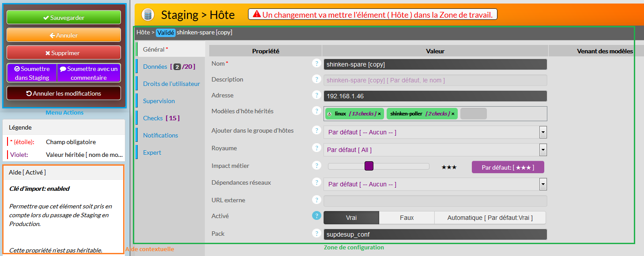Click the green Sauvegarder button

[x=64, y=18]
